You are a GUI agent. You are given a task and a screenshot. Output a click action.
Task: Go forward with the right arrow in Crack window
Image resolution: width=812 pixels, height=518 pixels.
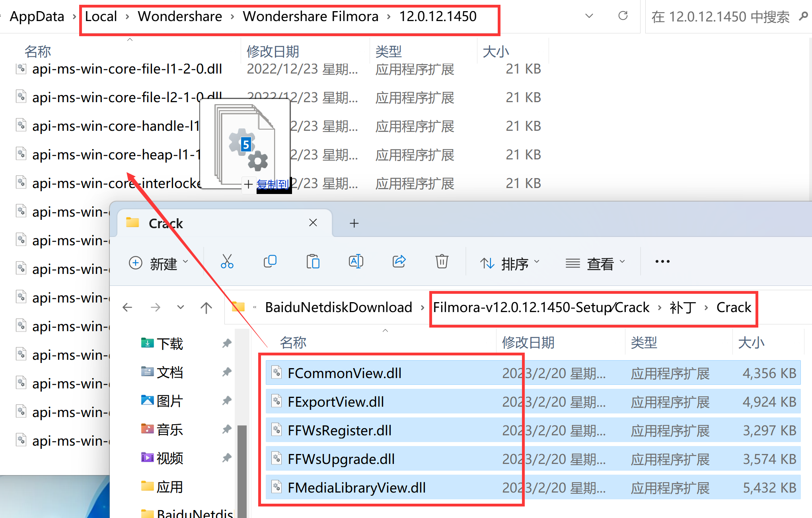156,307
